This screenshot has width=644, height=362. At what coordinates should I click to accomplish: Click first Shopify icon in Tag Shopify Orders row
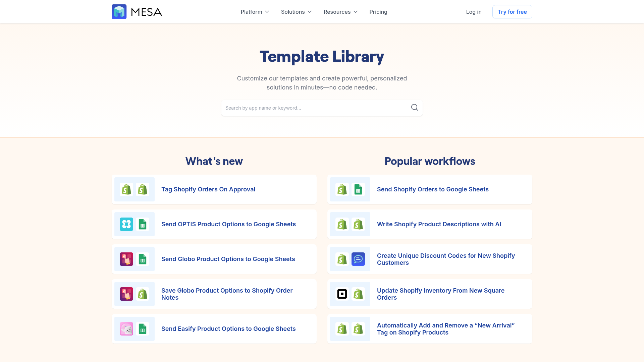point(126,189)
